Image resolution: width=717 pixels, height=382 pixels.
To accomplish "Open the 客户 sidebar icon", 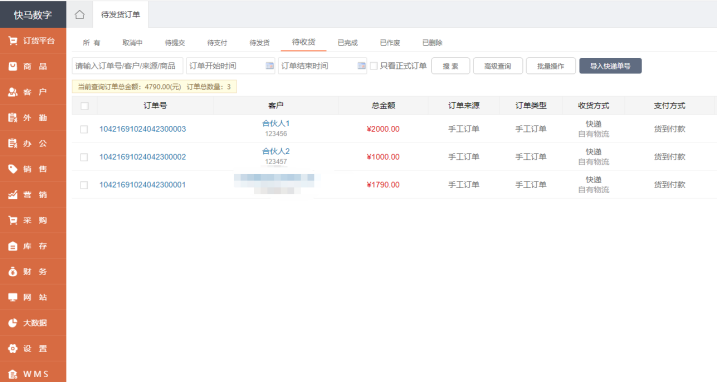I will (x=13, y=92).
